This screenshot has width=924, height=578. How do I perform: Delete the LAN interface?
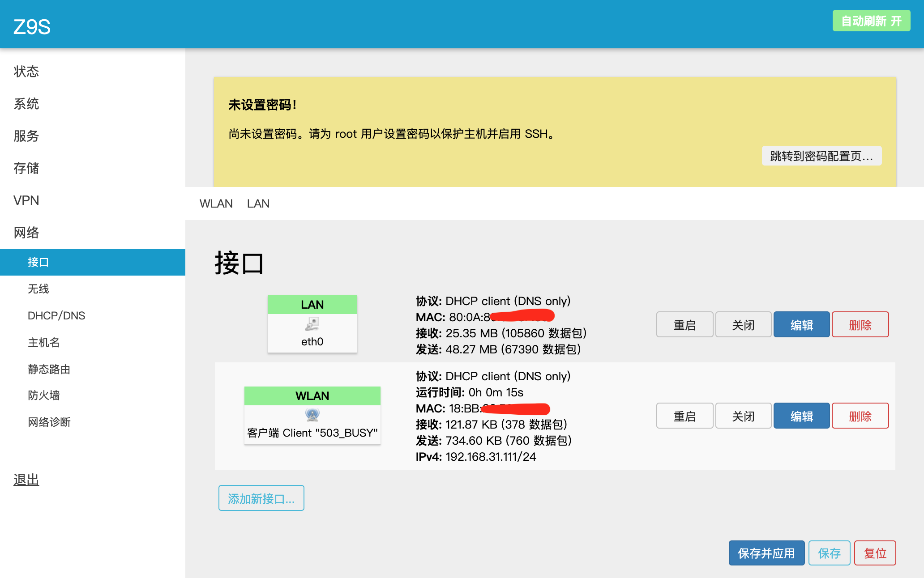(860, 325)
